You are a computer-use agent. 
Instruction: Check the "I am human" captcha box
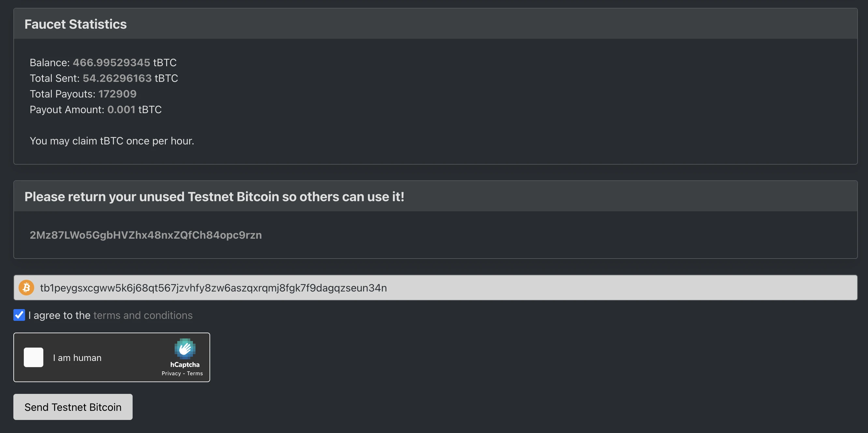[x=34, y=357]
